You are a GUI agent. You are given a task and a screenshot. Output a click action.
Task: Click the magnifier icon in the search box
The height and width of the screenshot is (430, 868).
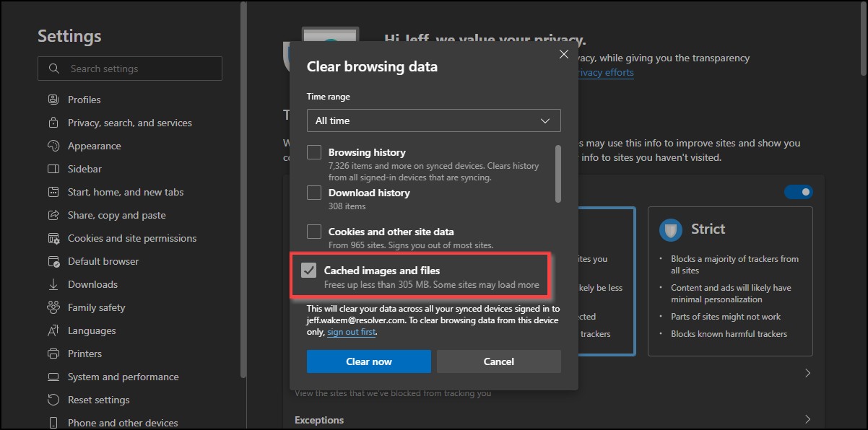point(53,69)
